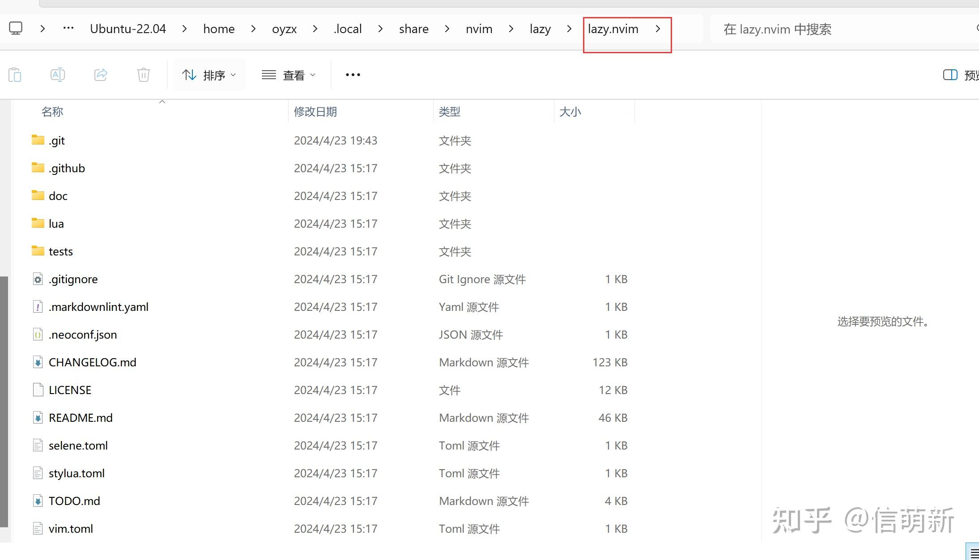979x560 pixels.
Task: Click the Share icon
Action: point(100,75)
